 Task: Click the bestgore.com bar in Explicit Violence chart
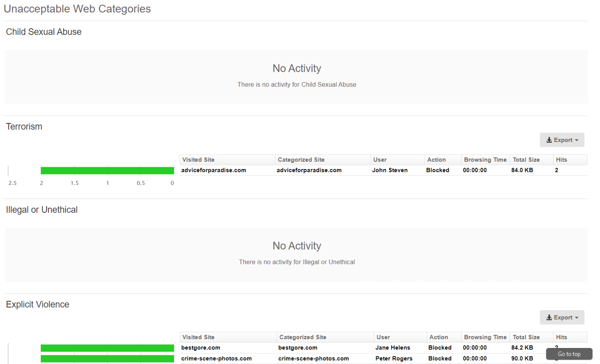coord(107,347)
